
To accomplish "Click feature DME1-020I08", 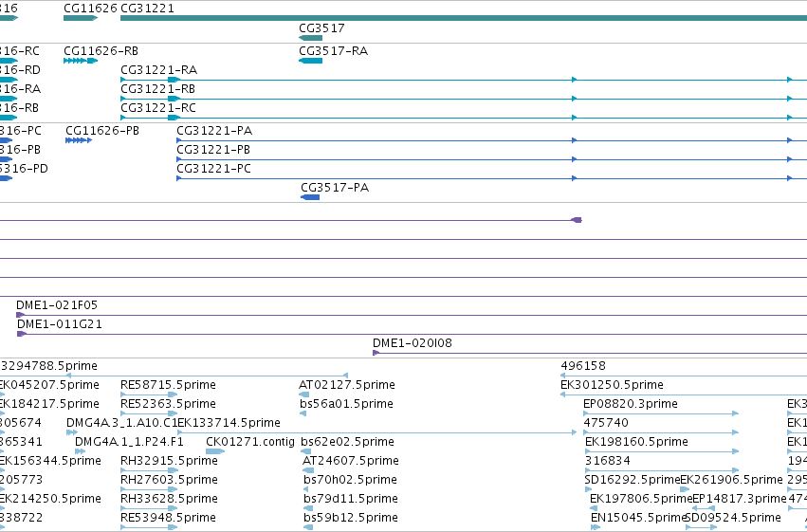I will click(x=413, y=343).
